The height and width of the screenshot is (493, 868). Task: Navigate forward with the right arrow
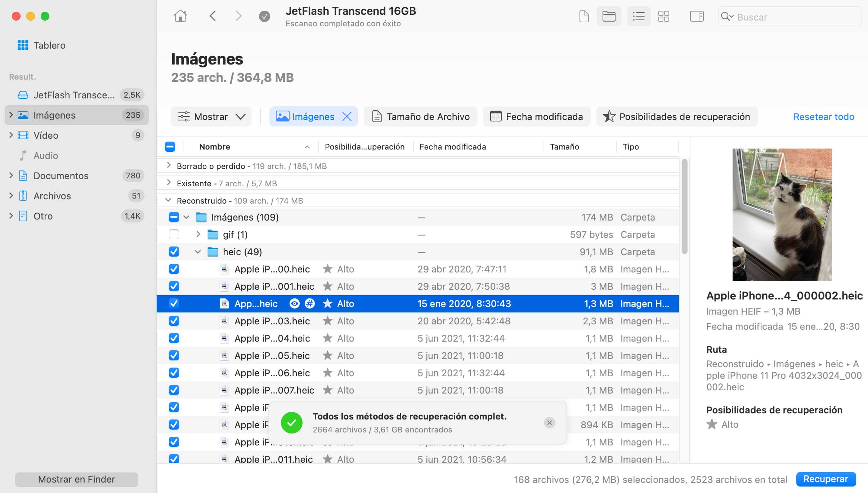pos(238,16)
